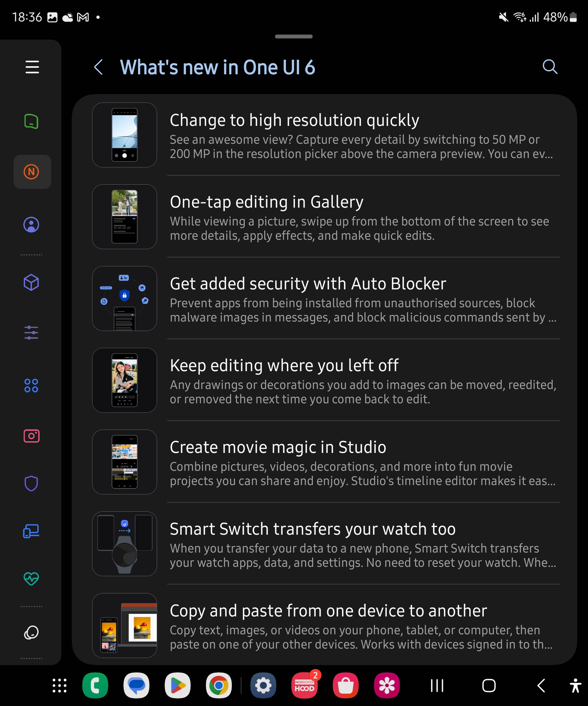The height and width of the screenshot is (706, 588).
Task: Tap the Smart Switch watch thumbnail
Action: click(124, 544)
